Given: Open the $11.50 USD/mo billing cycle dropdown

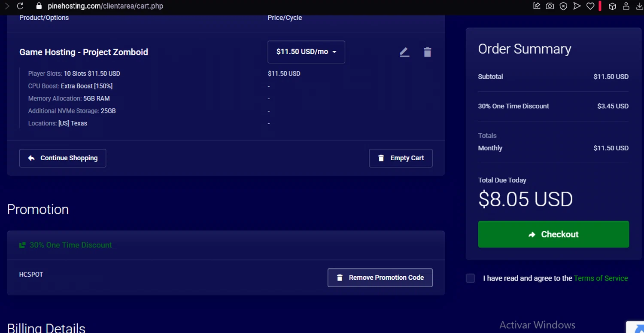Looking at the screenshot, I should pos(306,52).
